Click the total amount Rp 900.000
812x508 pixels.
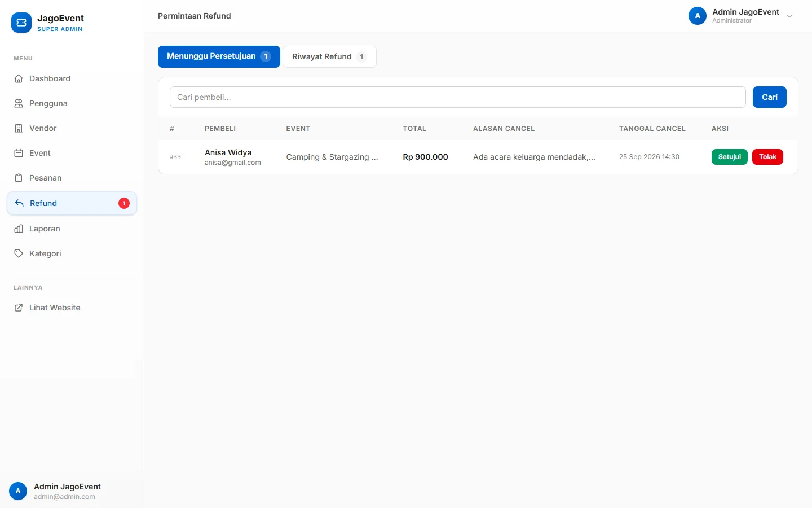point(425,157)
